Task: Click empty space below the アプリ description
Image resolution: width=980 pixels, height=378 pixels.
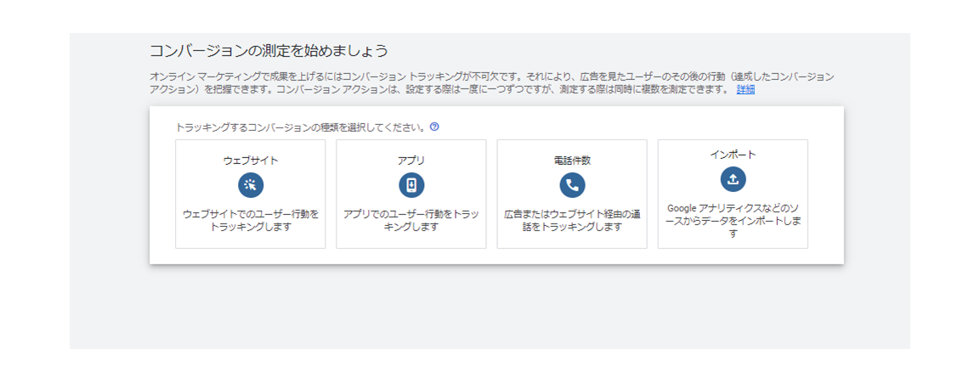Action: click(411, 240)
